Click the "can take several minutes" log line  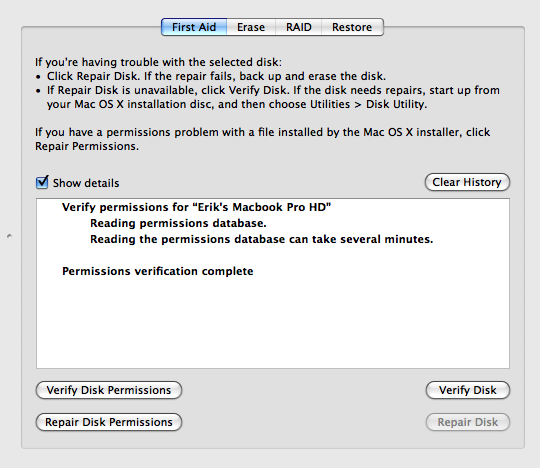[261, 239]
